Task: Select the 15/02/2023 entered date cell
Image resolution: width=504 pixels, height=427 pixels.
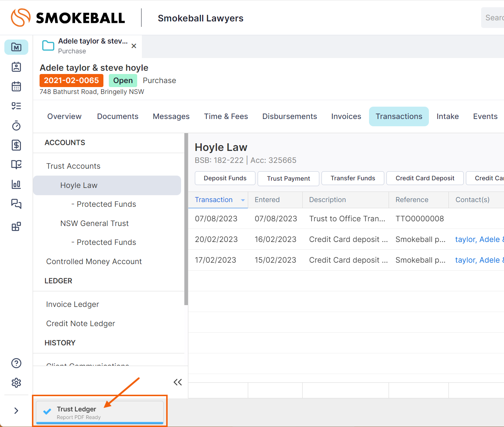Action: point(275,260)
